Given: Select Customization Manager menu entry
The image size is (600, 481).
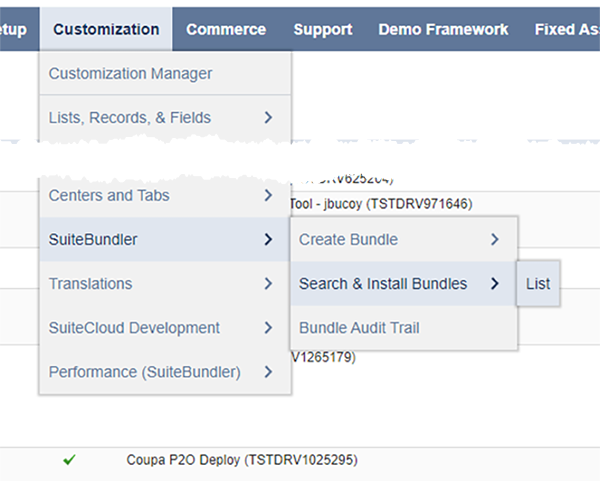Looking at the screenshot, I should (x=165, y=73).
